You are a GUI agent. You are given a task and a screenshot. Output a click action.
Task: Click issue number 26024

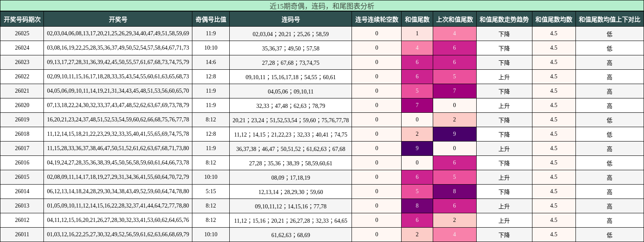click(22, 48)
